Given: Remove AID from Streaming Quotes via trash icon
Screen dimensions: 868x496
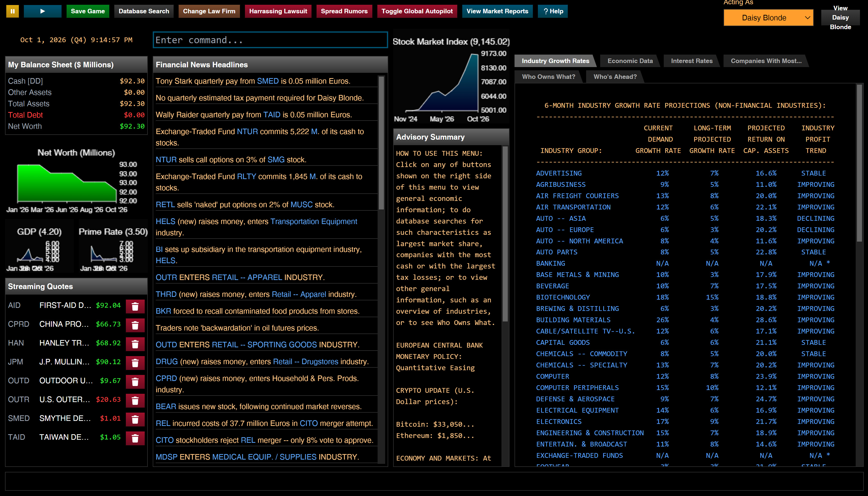Looking at the screenshot, I should pos(135,306).
